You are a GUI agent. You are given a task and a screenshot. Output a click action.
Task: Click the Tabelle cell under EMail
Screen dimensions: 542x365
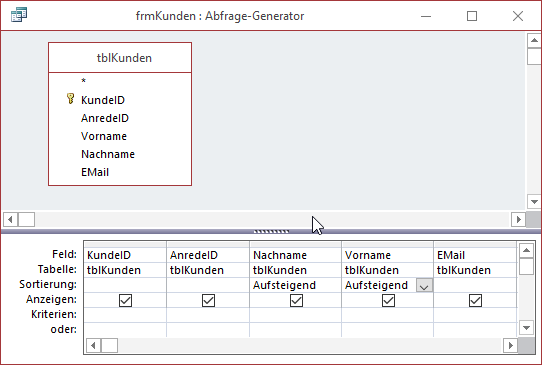coord(475,270)
